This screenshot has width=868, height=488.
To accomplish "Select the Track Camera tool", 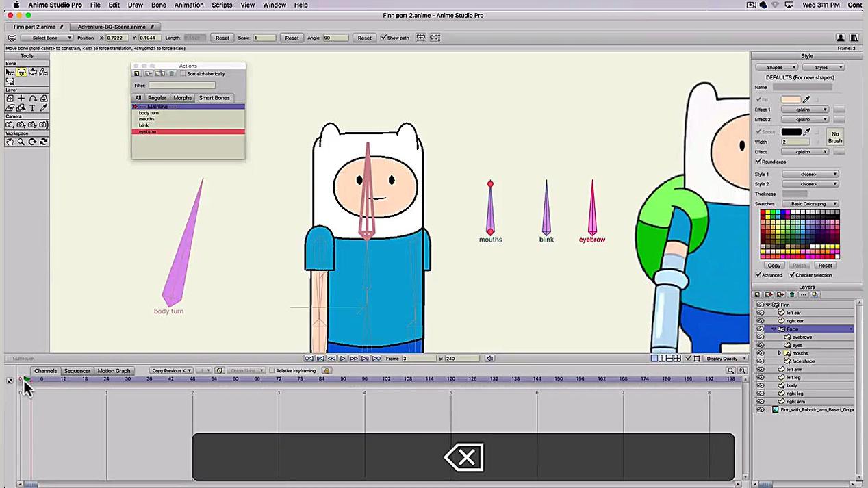I will 10,125.
